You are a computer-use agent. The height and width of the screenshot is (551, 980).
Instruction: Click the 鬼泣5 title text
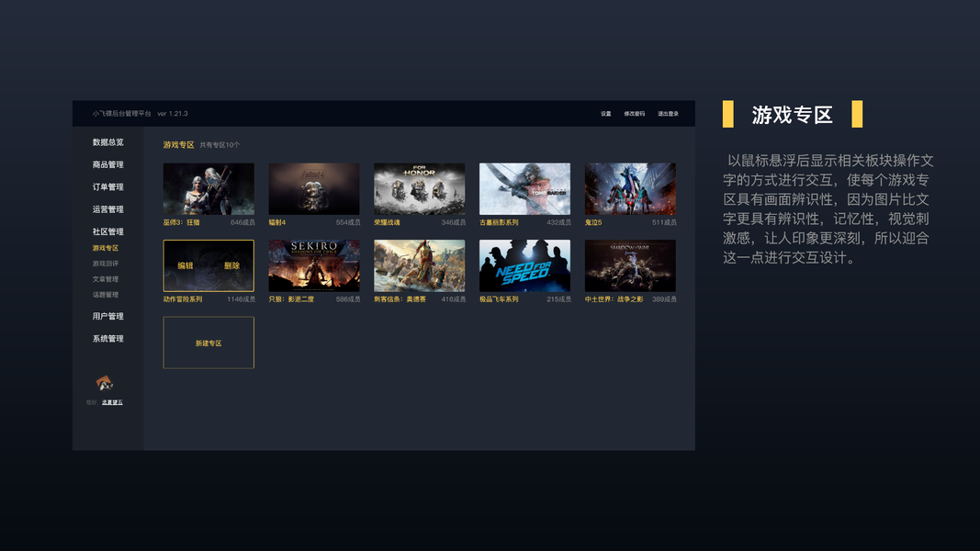[593, 222]
